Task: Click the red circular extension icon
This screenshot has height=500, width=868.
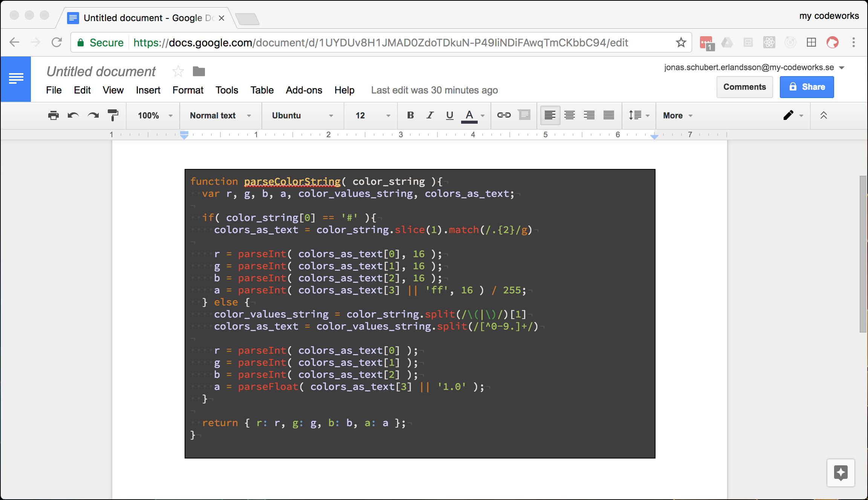Action: (x=833, y=42)
